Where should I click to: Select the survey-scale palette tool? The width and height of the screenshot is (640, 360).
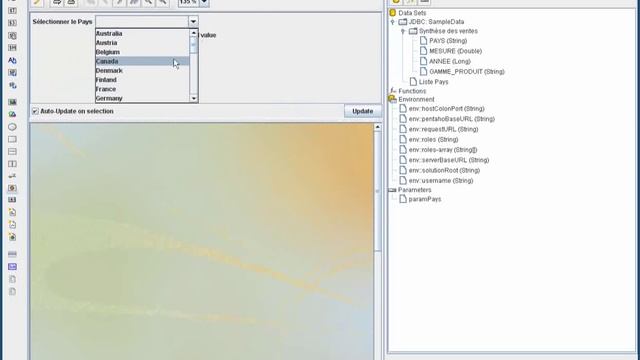point(12,176)
